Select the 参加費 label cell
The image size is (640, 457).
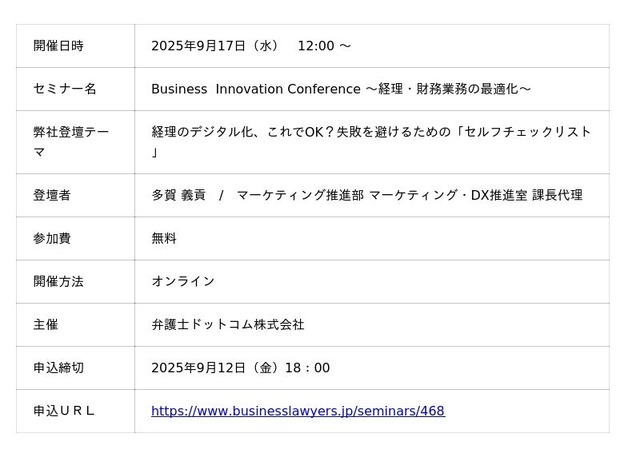52,239
